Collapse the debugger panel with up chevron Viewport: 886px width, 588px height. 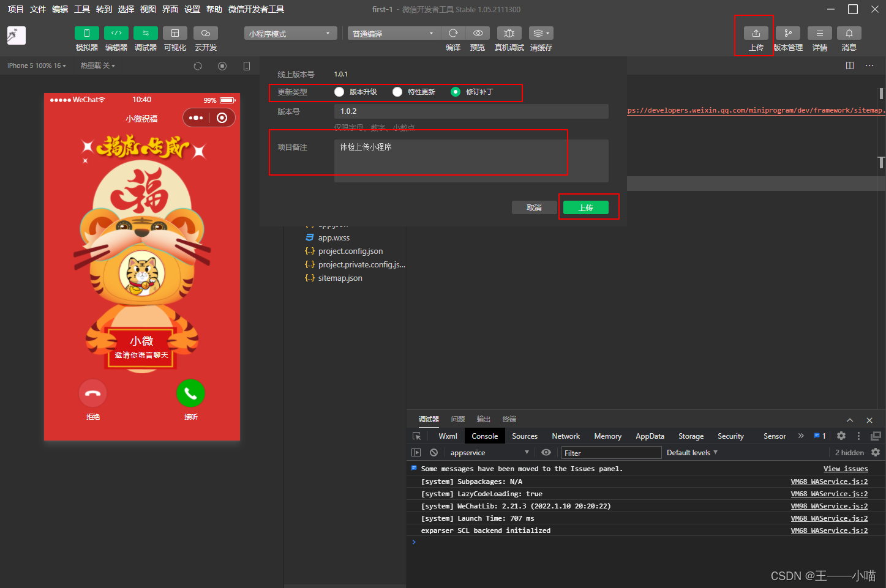pyautogui.click(x=850, y=420)
